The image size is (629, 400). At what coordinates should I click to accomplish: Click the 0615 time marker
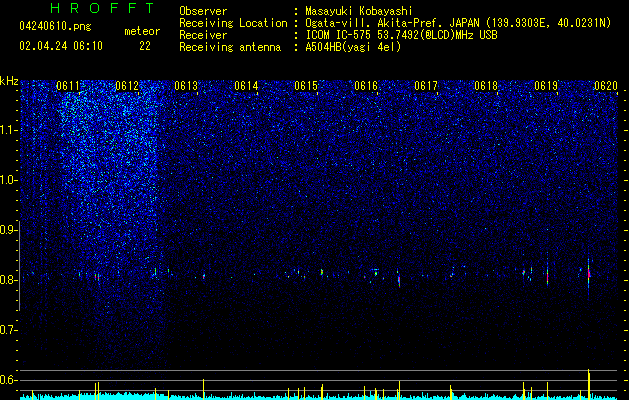pyautogui.click(x=306, y=86)
